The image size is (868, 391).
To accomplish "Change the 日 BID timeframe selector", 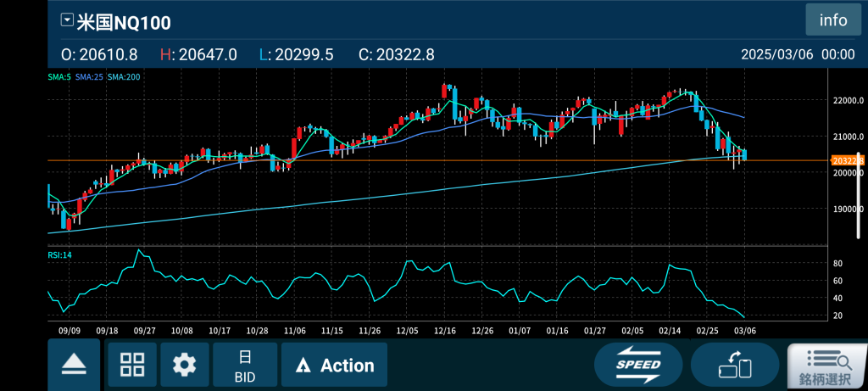I will point(244,365).
